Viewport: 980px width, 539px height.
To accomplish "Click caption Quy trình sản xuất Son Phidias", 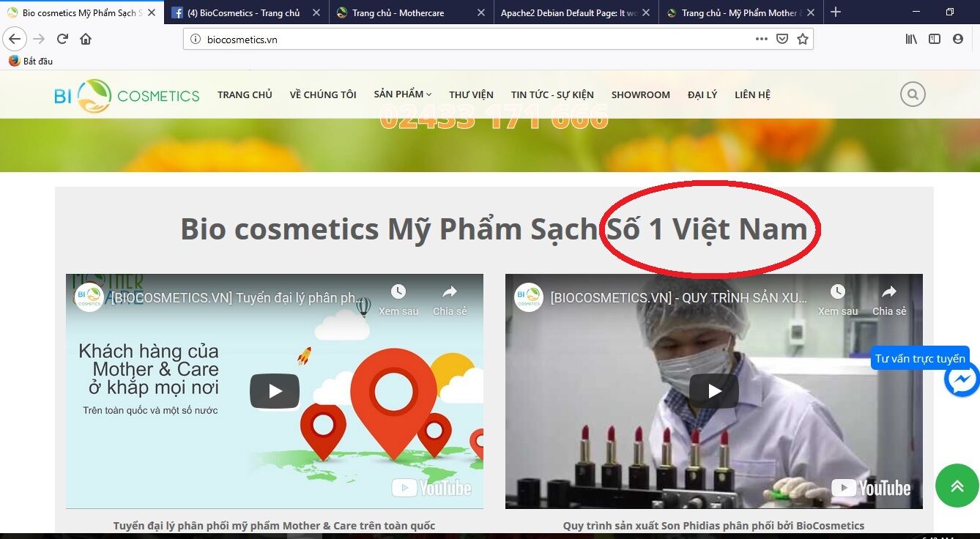I will click(x=713, y=525).
